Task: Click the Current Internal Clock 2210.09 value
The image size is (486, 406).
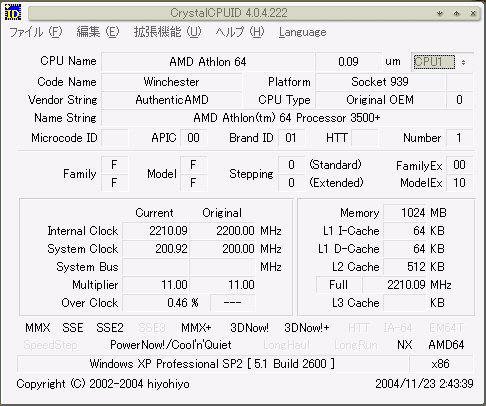Action: [x=156, y=231]
